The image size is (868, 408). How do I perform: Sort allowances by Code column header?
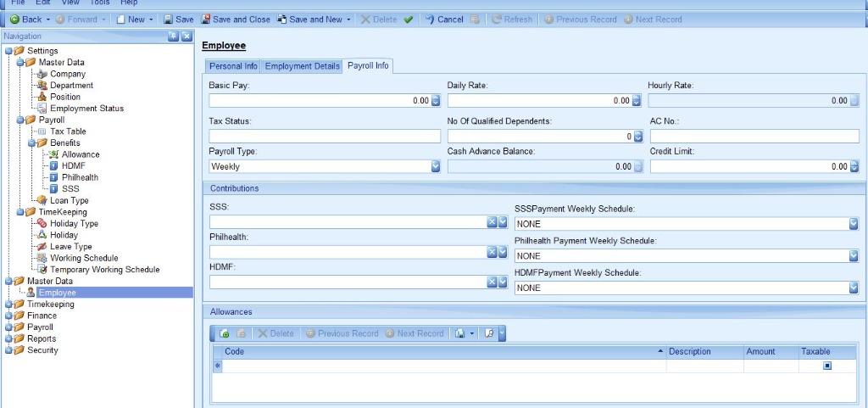pyautogui.click(x=444, y=351)
